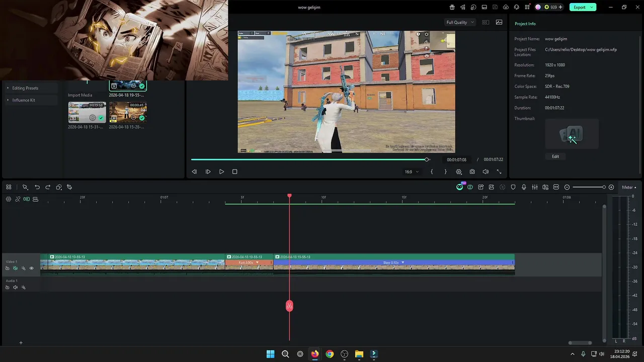Add a shield marker icon in timeline toolbar
This screenshot has width=644, height=362.
[513, 187]
